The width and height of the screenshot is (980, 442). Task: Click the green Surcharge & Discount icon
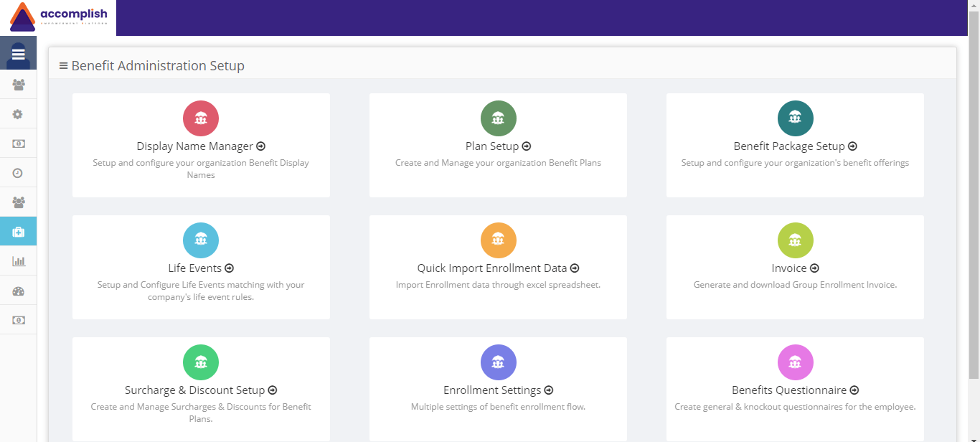tap(201, 362)
